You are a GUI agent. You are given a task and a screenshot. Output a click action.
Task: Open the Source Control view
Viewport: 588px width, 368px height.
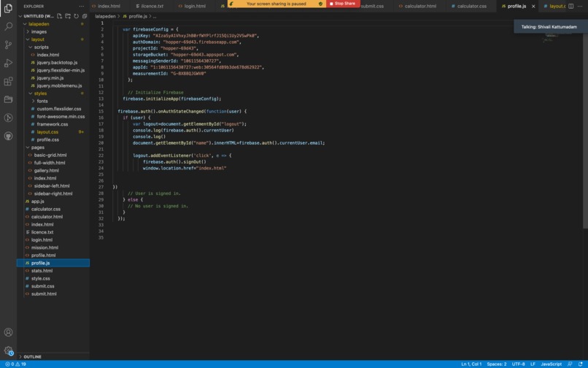pos(8,45)
